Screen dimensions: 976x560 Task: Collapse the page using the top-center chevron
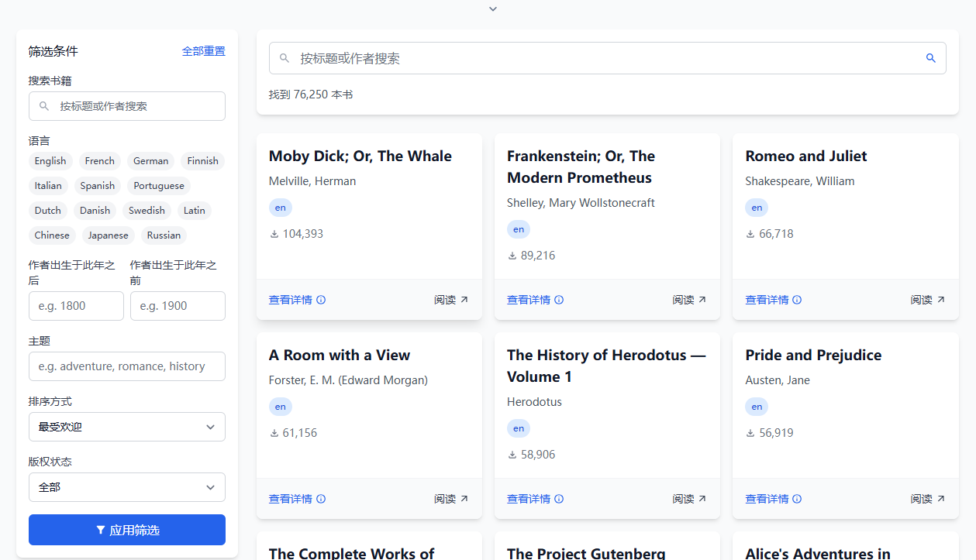pyautogui.click(x=492, y=9)
